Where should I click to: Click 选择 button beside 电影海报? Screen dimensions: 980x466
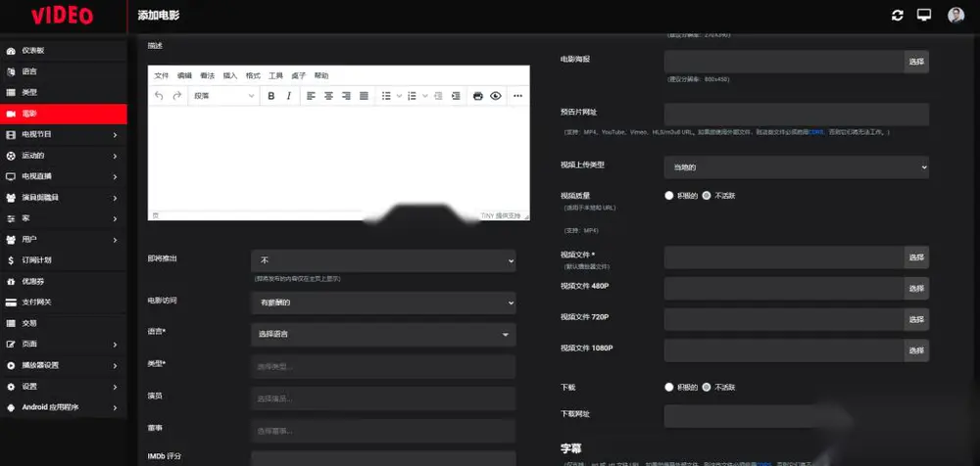pos(916,62)
